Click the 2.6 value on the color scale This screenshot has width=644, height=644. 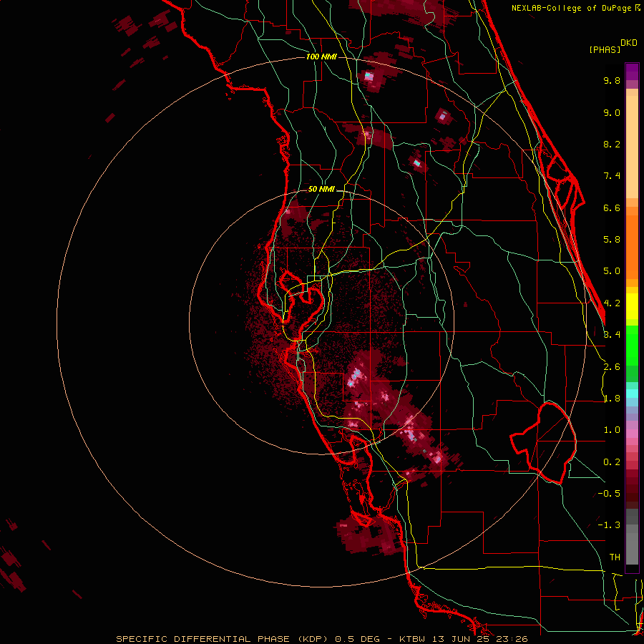(612, 367)
